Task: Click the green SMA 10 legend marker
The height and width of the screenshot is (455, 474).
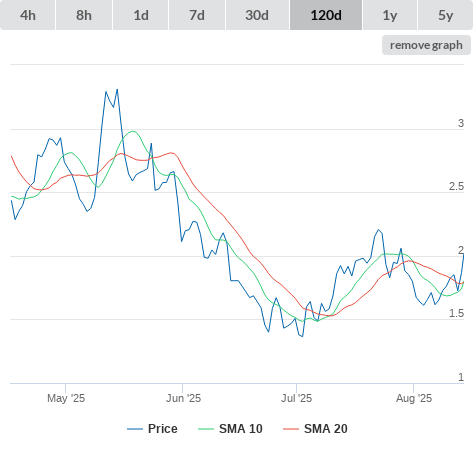Action: [x=206, y=429]
